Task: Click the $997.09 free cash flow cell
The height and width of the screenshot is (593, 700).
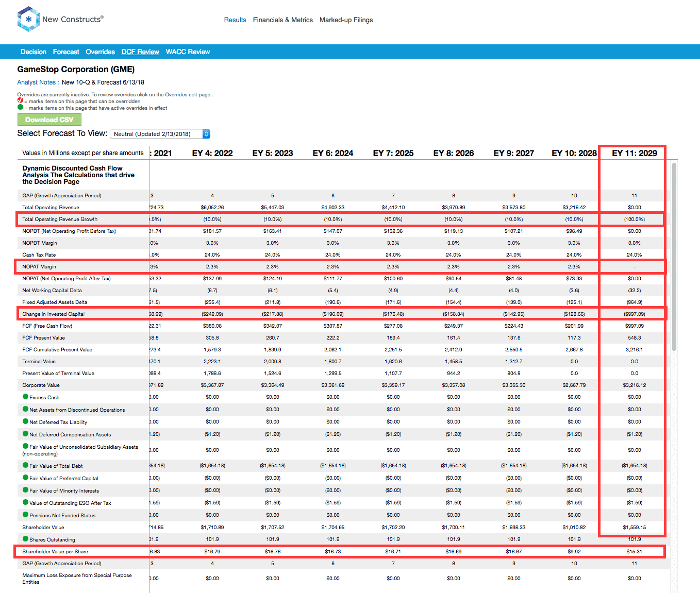Action: pyautogui.click(x=634, y=326)
